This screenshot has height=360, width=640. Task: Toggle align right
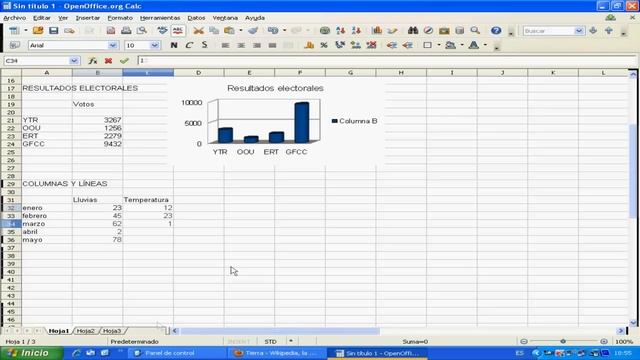point(256,45)
